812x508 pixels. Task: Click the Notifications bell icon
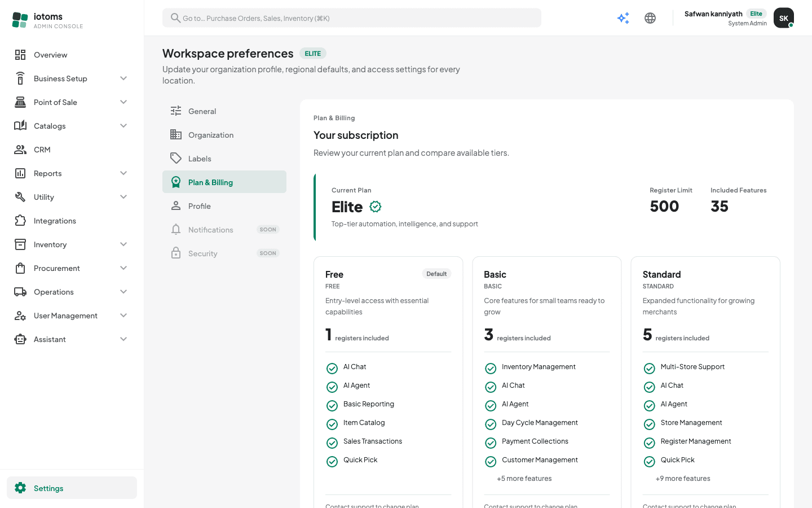[176, 230]
